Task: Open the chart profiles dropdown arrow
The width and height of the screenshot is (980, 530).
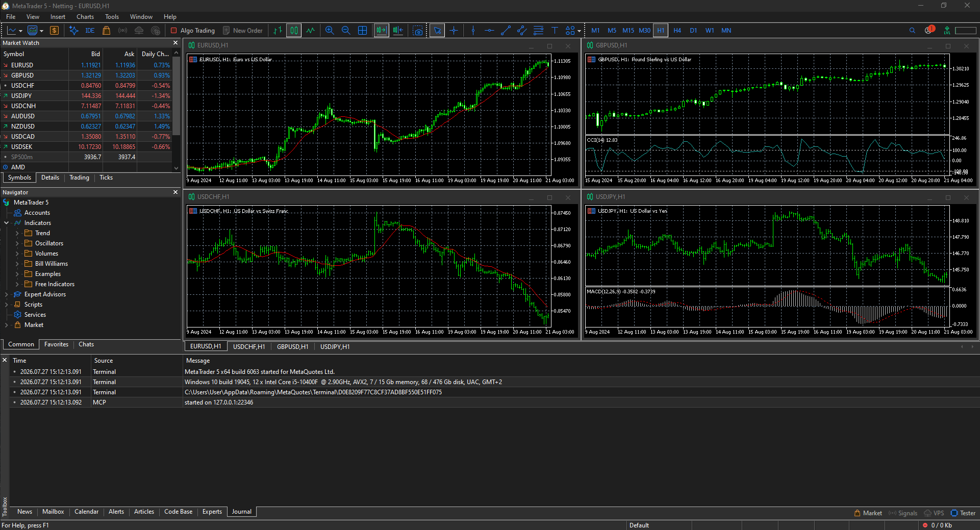Action: [x=41, y=31]
